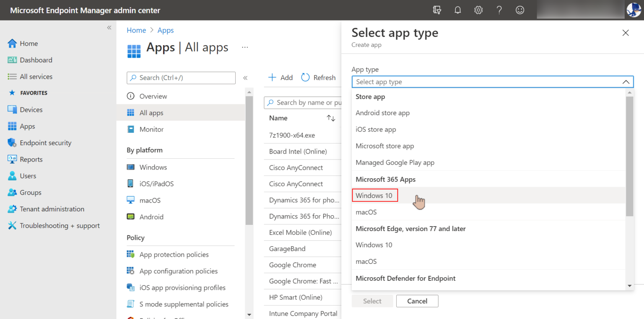The image size is (644, 319).
Task: Cancel the Select app type panel
Action: click(x=417, y=301)
